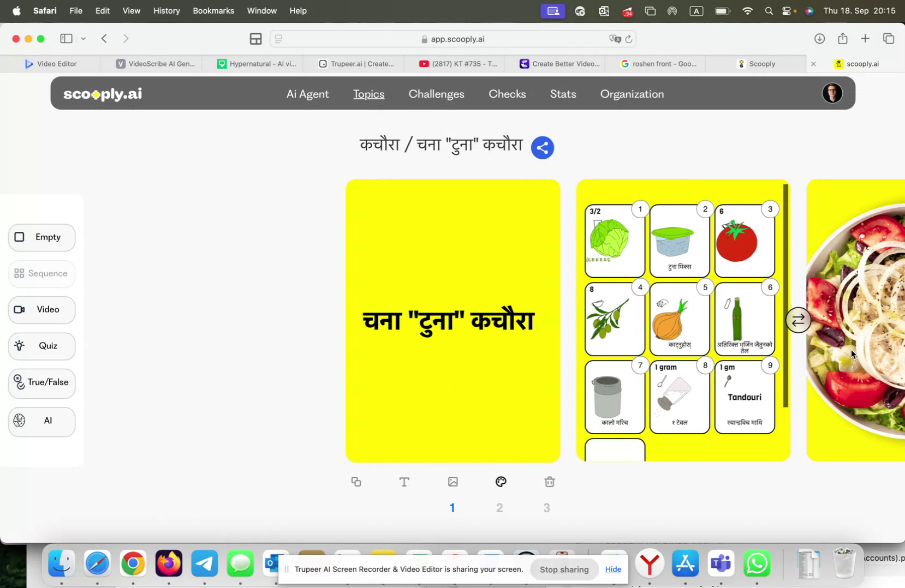Select Empty card type in the sidebar
This screenshot has height=588, width=905.
(x=41, y=237)
